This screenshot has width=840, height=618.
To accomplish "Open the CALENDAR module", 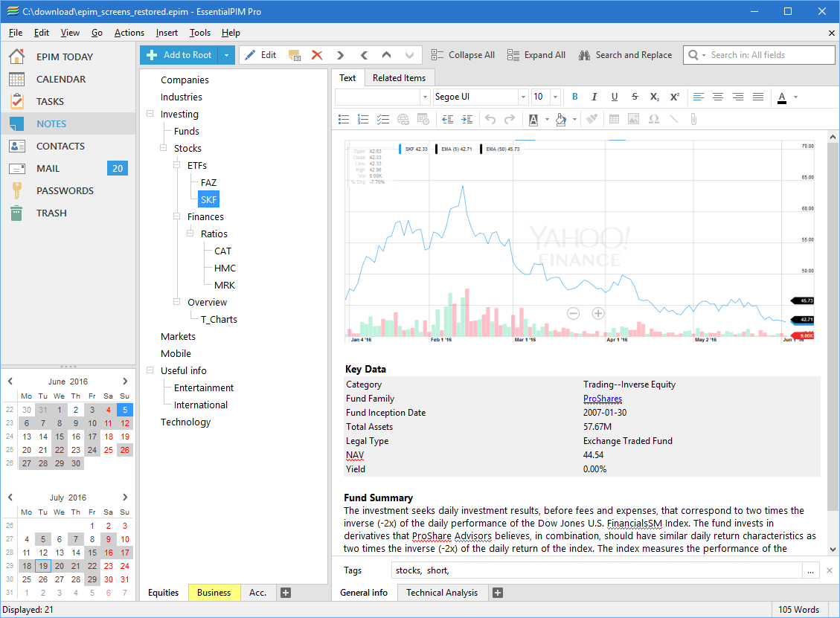I will pyautogui.click(x=60, y=80).
